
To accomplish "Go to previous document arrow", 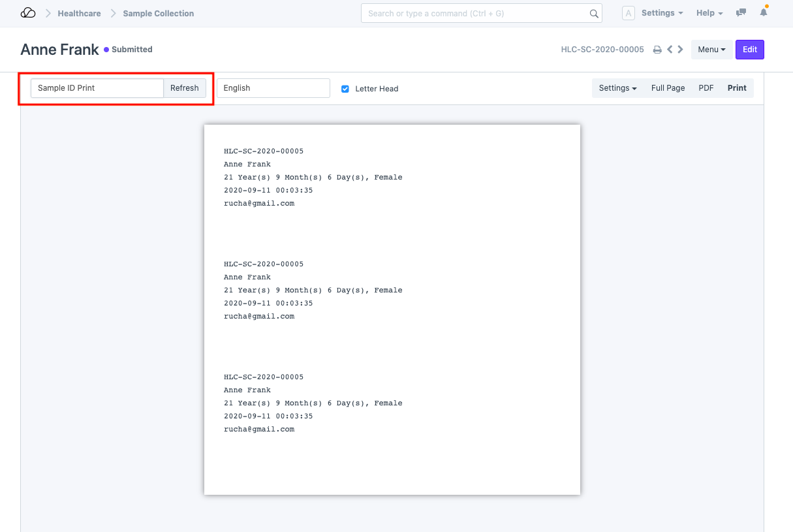I will pos(670,50).
